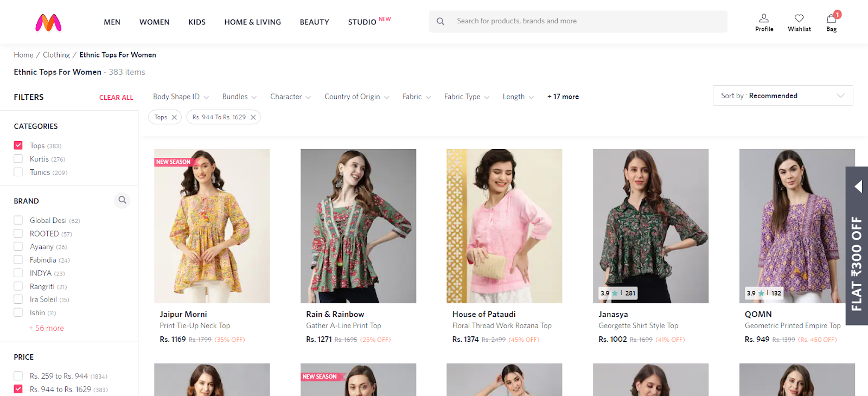Open the Fabric Type filter dropdown

(467, 97)
